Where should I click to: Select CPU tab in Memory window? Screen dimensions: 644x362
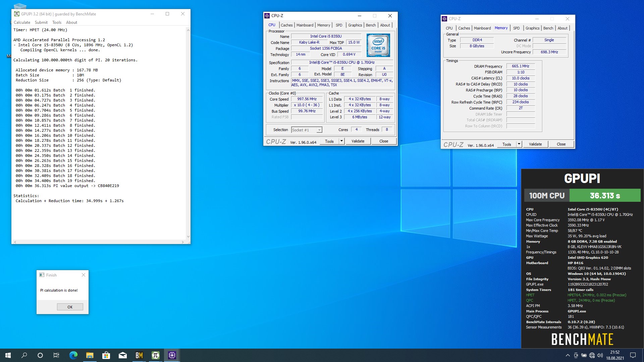[449, 28]
